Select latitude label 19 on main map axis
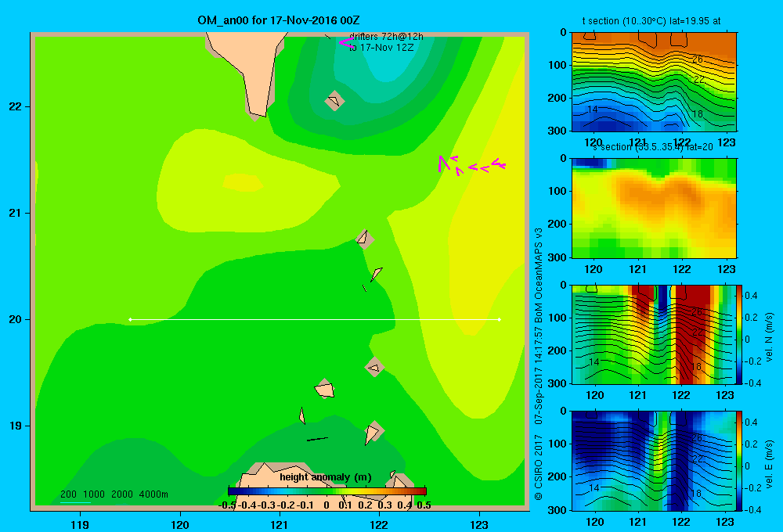Viewport: 783px width, 532px height. coord(16,426)
